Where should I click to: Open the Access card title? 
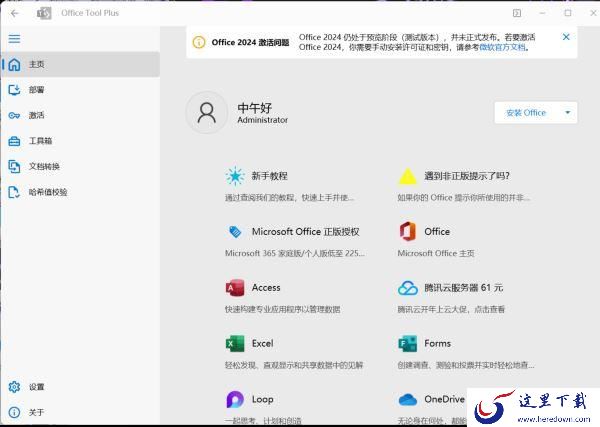coord(266,288)
